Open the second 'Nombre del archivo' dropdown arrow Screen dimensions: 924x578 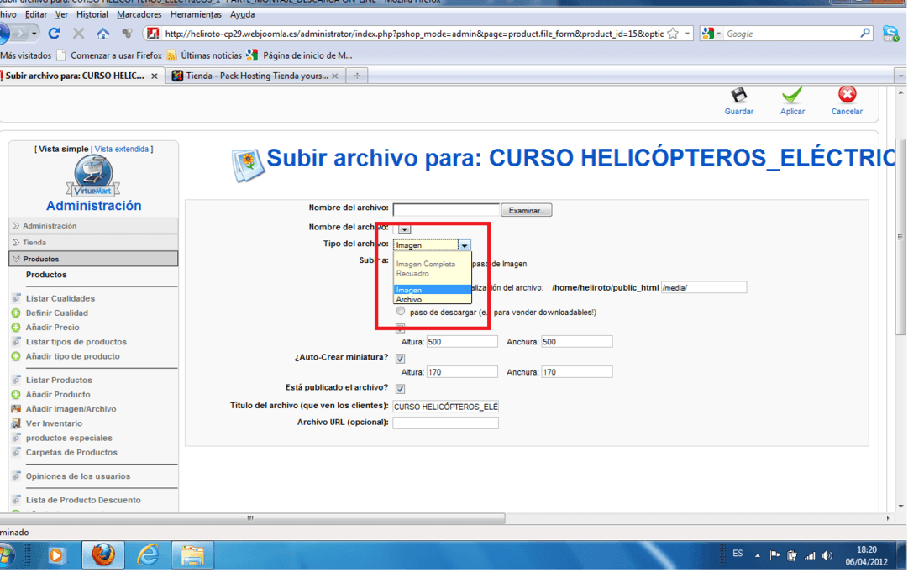404,229
